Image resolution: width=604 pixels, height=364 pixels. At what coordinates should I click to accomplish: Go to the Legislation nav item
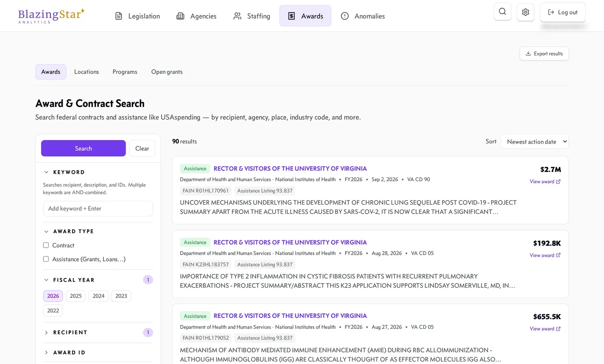(x=137, y=16)
